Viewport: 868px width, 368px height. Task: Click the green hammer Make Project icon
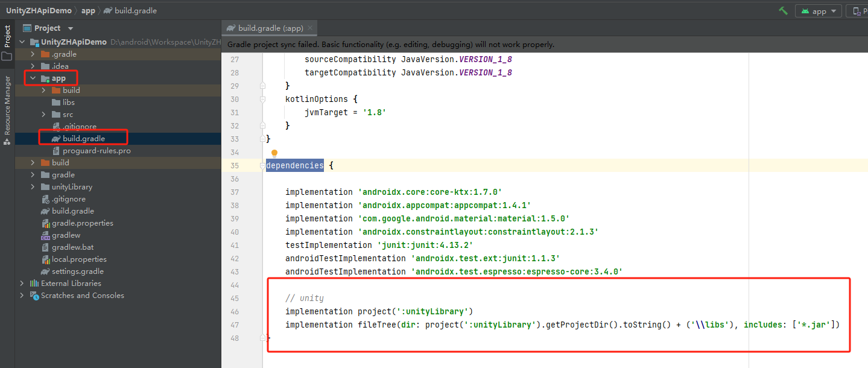click(x=783, y=11)
